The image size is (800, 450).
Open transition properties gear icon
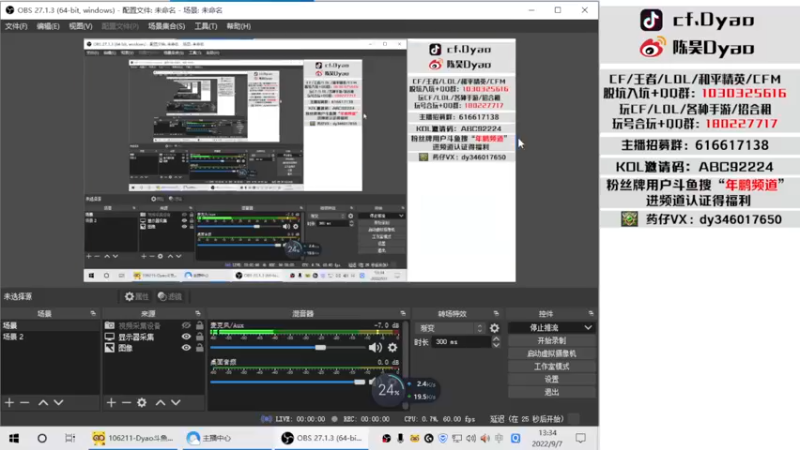(494, 328)
